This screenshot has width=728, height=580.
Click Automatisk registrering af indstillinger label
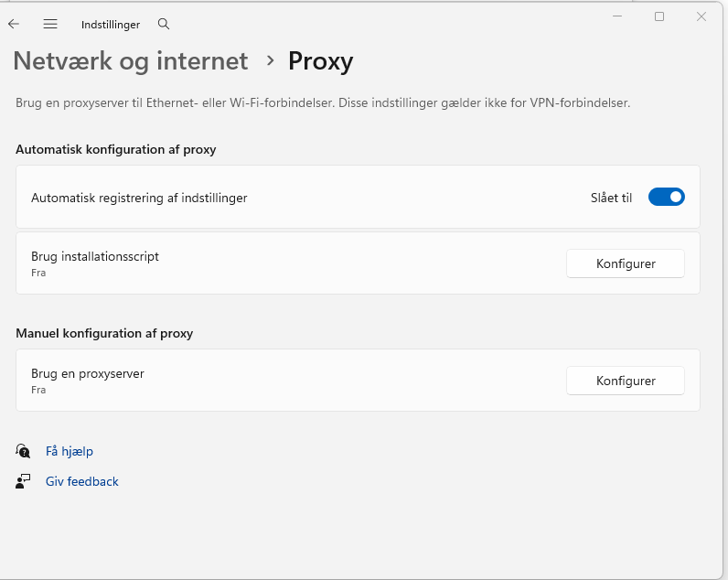click(139, 198)
